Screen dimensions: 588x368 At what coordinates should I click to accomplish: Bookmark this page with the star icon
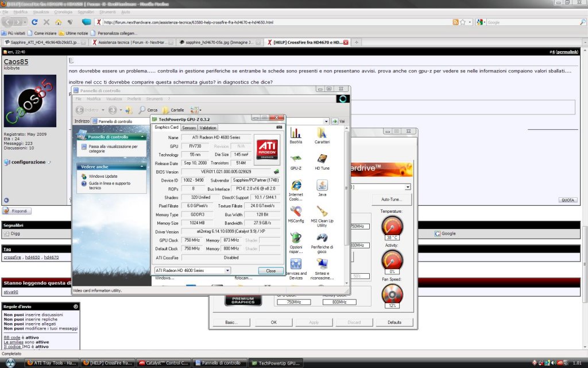(463, 22)
